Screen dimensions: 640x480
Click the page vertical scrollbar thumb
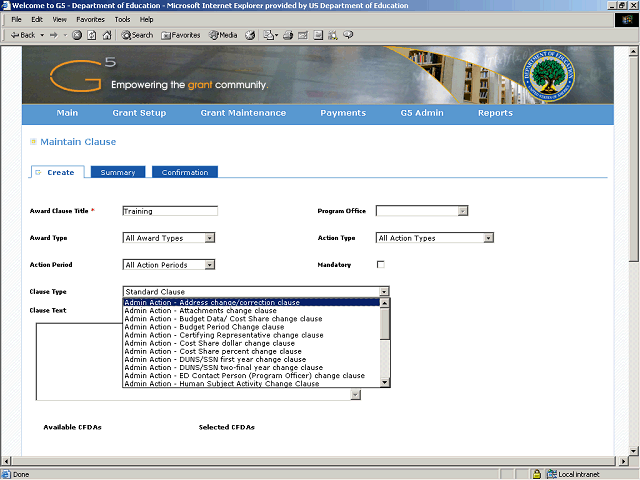633,159
